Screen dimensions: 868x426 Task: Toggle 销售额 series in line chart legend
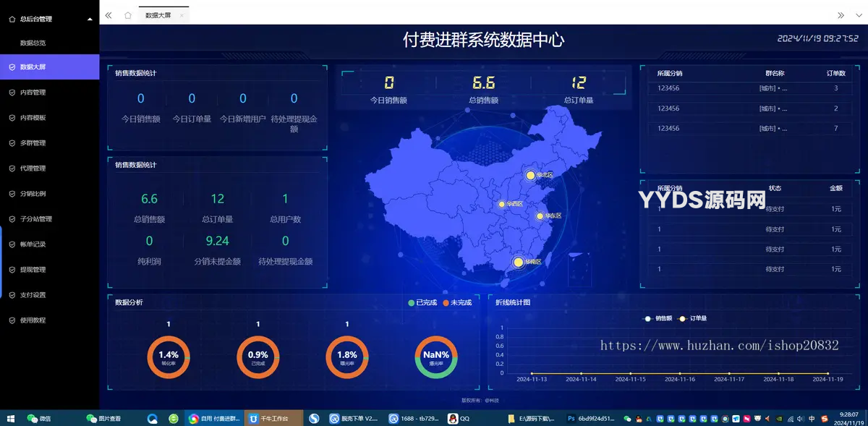click(x=658, y=318)
